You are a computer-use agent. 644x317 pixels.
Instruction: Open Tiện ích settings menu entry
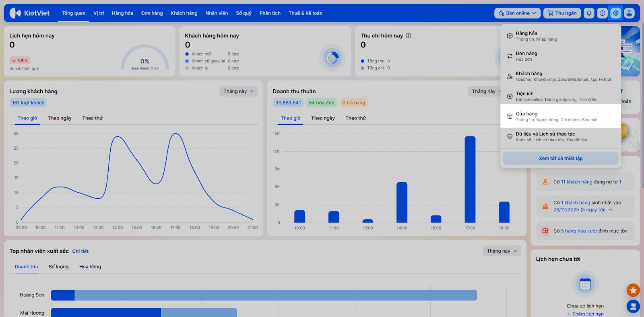[561, 96]
